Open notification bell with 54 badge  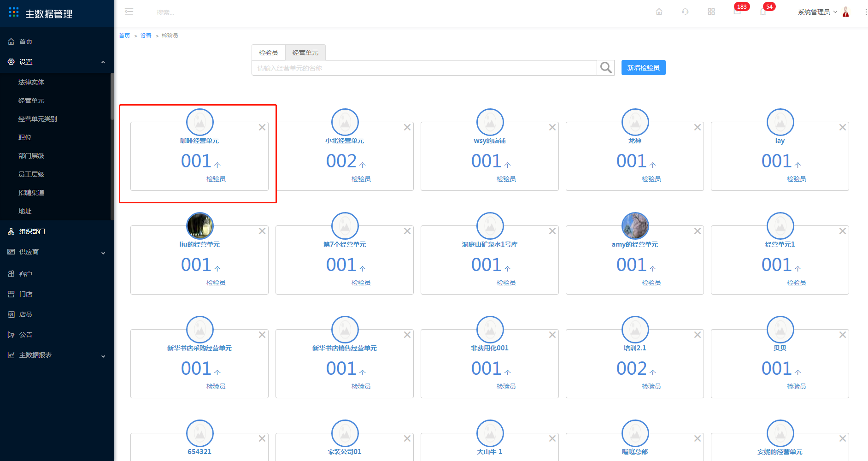pos(763,11)
